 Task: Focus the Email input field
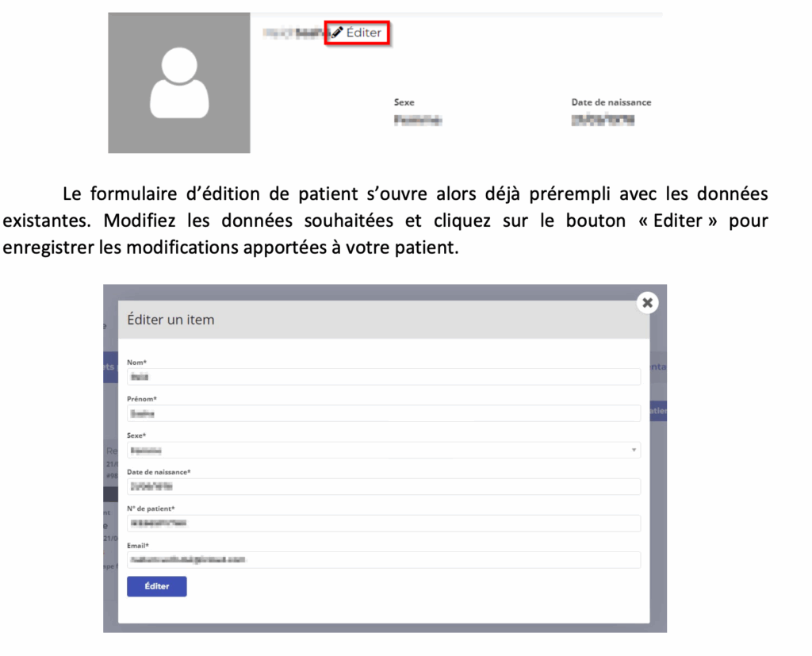pos(383,559)
